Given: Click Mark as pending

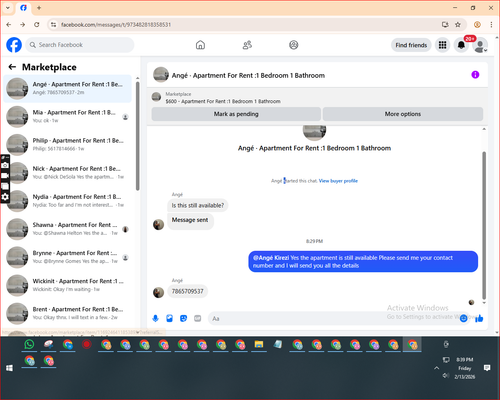Looking at the screenshot, I should click(x=236, y=114).
